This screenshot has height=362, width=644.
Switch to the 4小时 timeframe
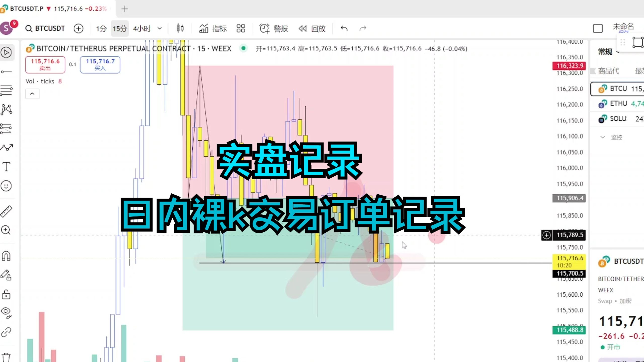142,28
